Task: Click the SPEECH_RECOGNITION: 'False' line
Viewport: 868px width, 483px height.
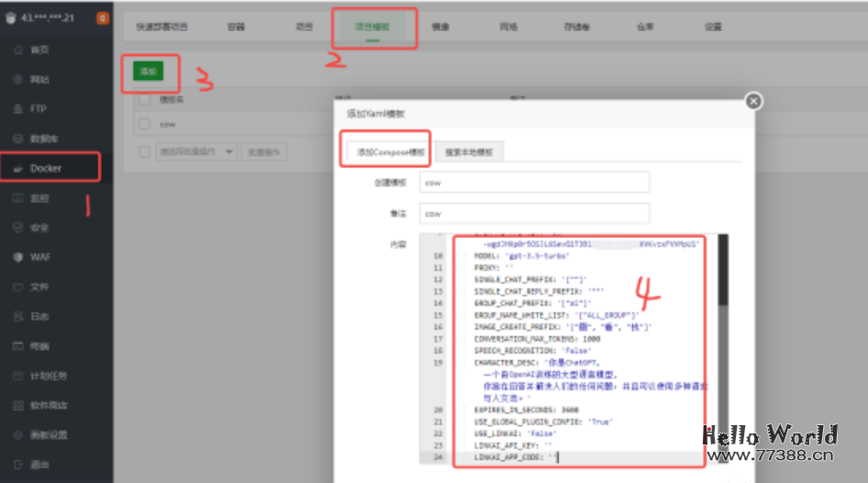Action: click(x=532, y=351)
